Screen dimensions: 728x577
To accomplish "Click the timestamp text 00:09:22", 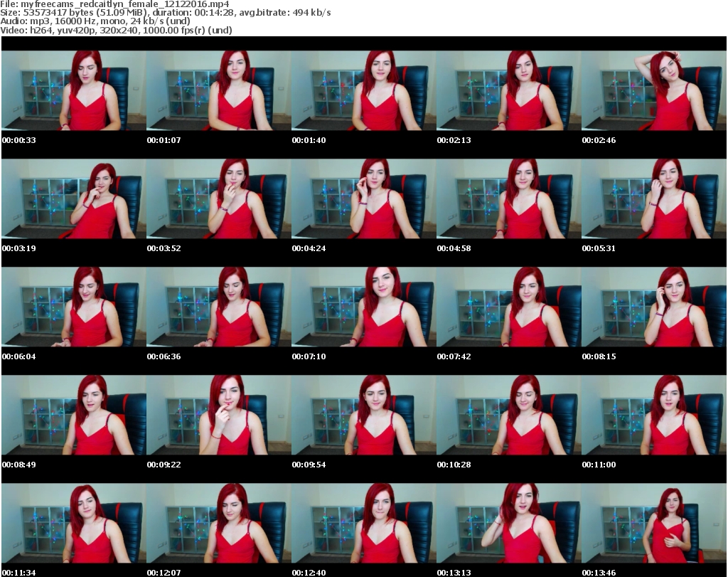I will click(x=164, y=465).
